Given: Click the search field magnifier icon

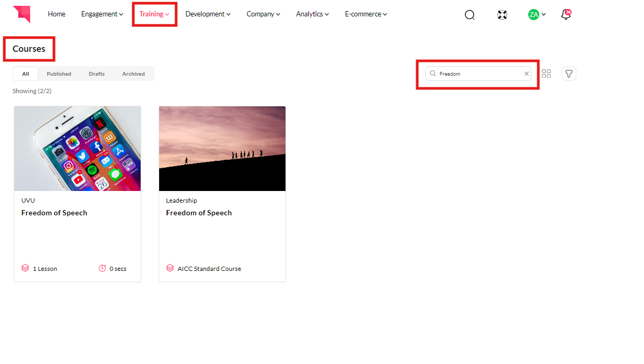Looking at the screenshot, I should (433, 74).
